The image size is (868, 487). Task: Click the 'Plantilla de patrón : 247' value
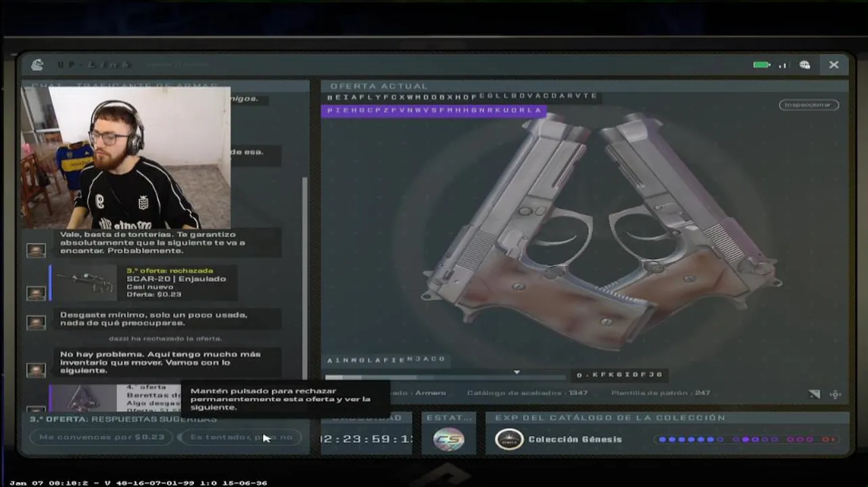click(x=660, y=393)
